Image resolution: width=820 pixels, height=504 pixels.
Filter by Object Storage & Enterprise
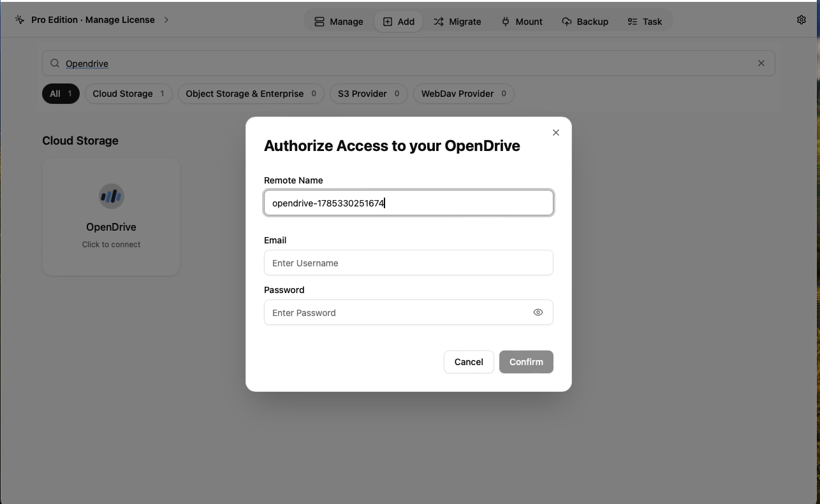tap(251, 94)
